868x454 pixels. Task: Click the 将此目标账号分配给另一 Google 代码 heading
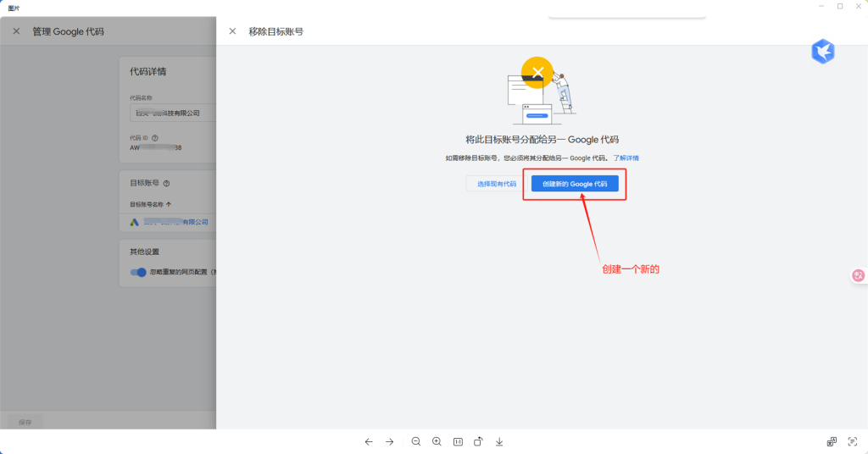542,140
